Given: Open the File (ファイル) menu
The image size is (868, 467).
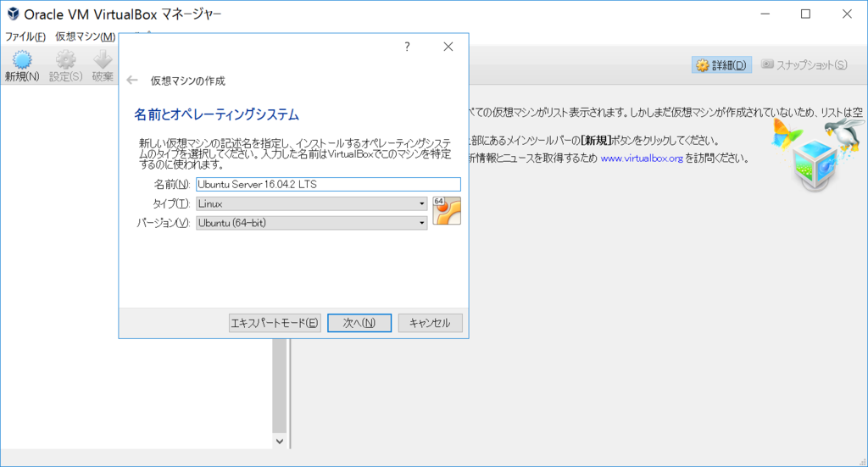Looking at the screenshot, I should (x=25, y=36).
